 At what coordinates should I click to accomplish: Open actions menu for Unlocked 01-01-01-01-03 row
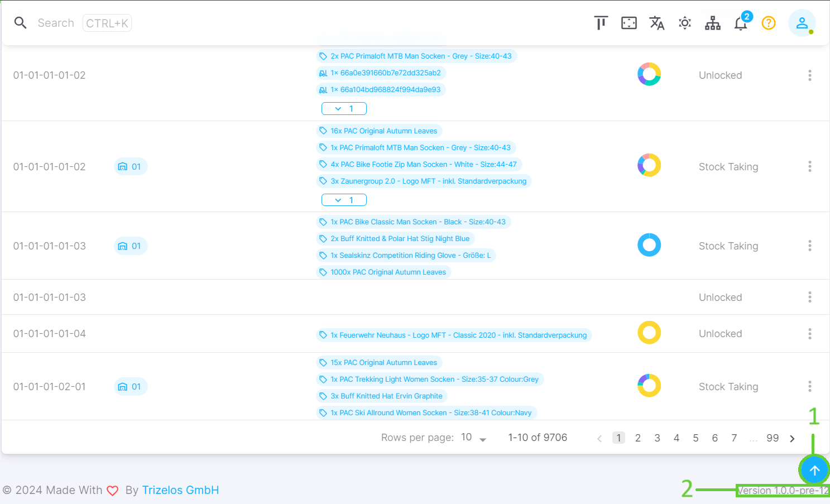pyautogui.click(x=810, y=297)
